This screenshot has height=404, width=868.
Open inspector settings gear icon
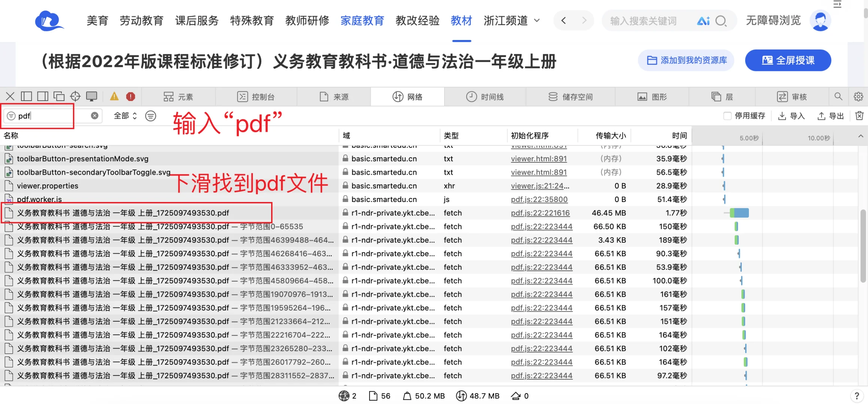click(858, 97)
